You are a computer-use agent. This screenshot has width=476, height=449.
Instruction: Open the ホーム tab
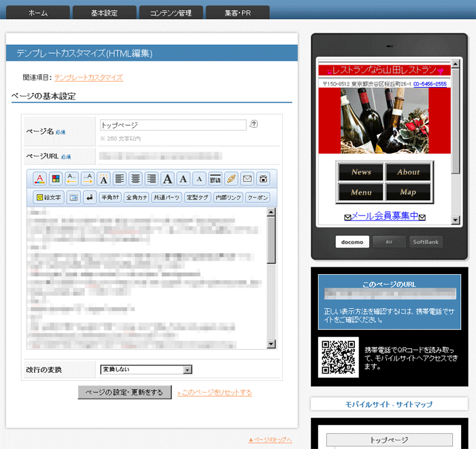coord(38,12)
